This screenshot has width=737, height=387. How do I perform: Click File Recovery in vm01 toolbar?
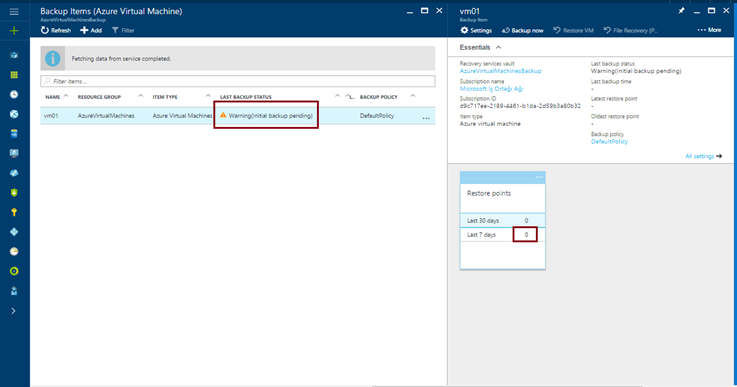pyautogui.click(x=631, y=31)
